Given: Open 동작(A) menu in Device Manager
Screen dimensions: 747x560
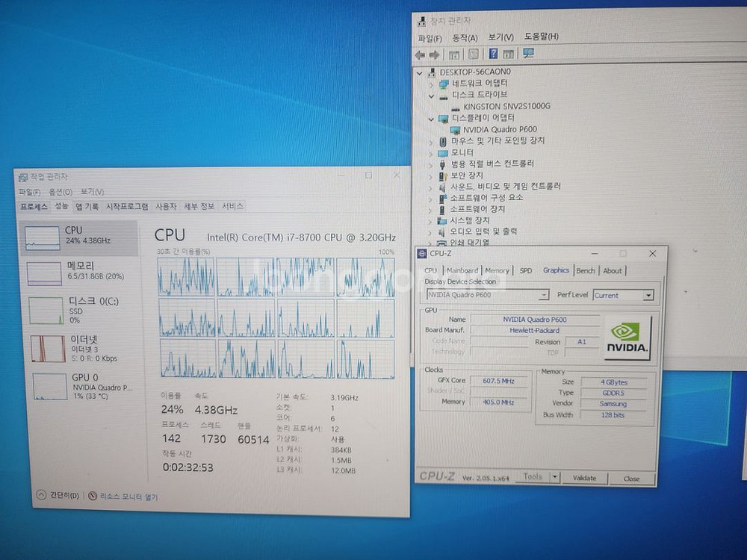Looking at the screenshot, I should (465, 37).
